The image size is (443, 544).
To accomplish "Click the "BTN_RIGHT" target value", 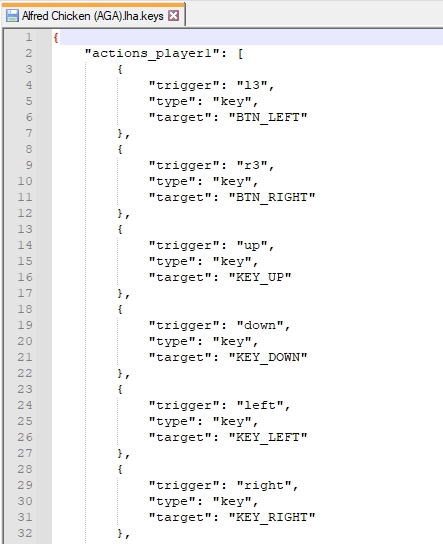I will pos(272,197).
